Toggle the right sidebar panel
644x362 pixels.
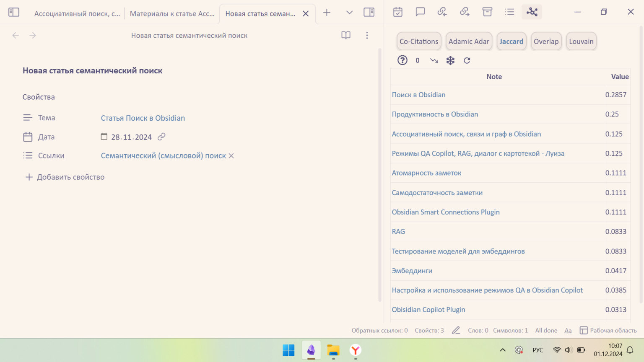point(369,12)
